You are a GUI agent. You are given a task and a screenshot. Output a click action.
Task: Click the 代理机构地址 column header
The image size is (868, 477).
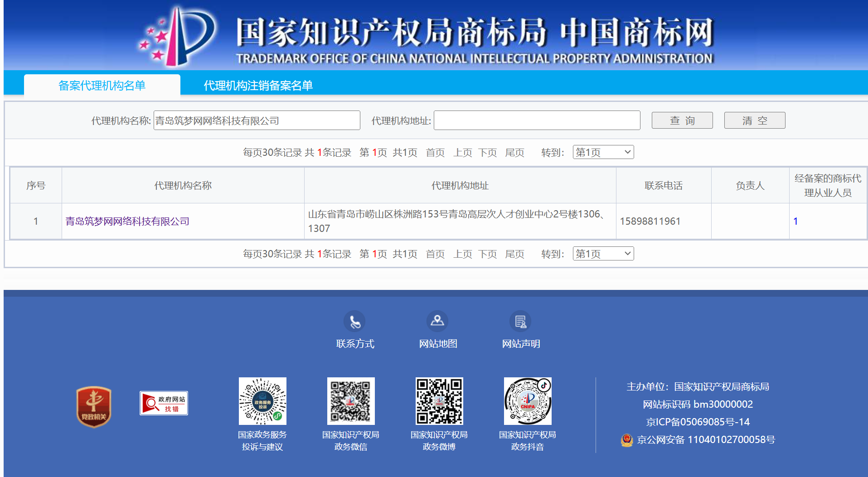click(460, 185)
